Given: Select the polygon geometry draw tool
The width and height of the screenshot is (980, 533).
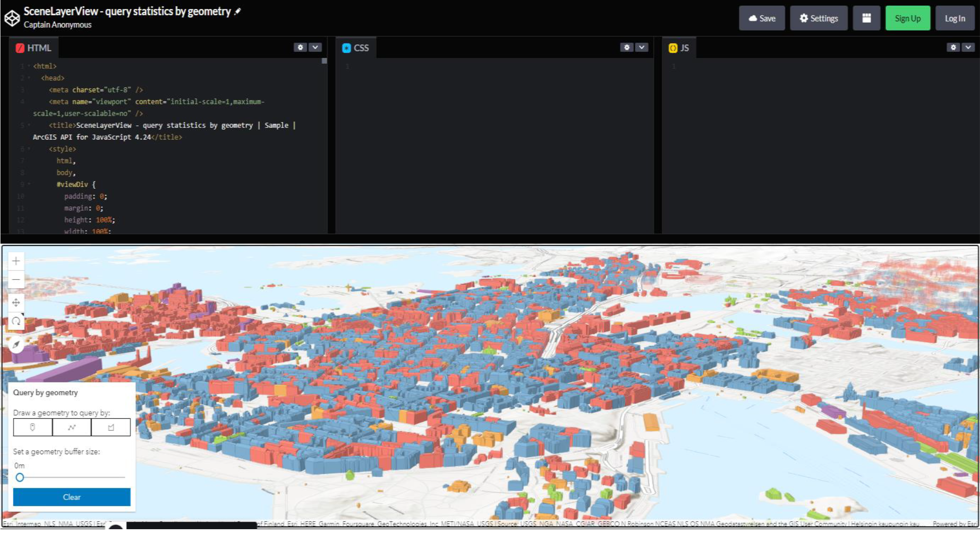Looking at the screenshot, I should pyautogui.click(x=111, y=427).
